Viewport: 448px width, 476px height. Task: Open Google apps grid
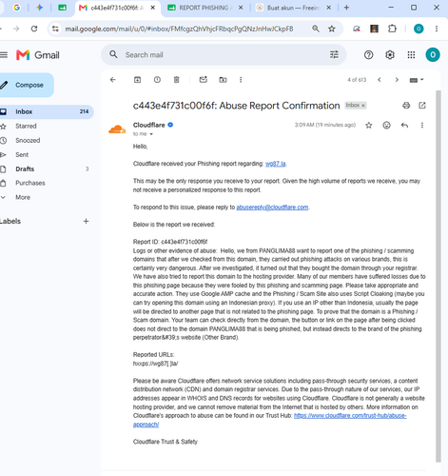411,55
